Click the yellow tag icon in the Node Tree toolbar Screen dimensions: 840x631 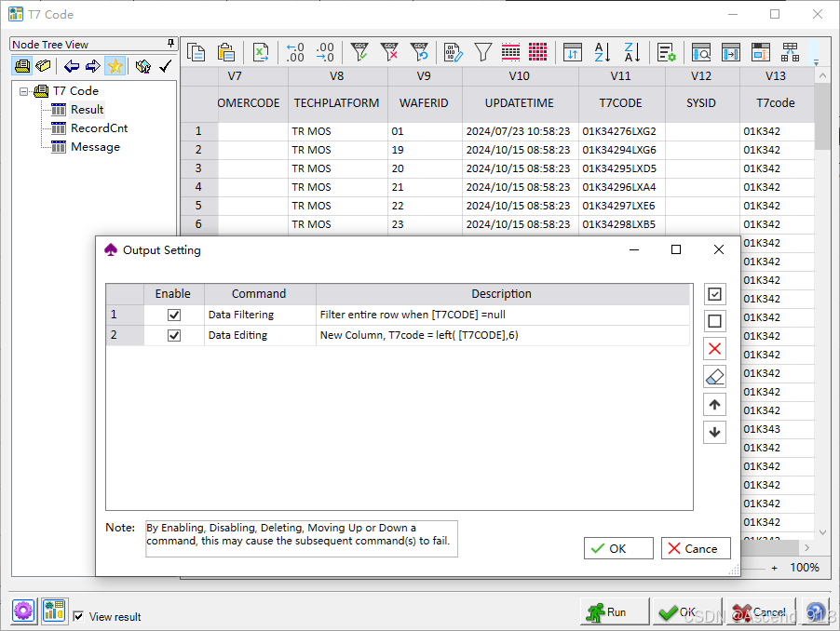click(x=43, y=66)
